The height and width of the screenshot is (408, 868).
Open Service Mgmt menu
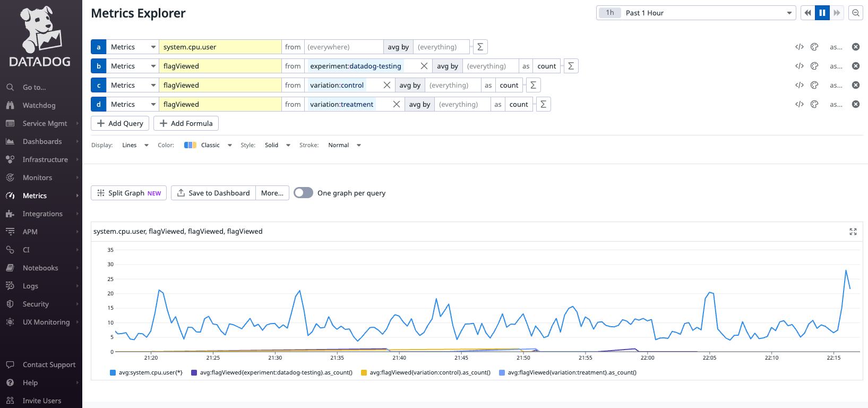[45, 123]
